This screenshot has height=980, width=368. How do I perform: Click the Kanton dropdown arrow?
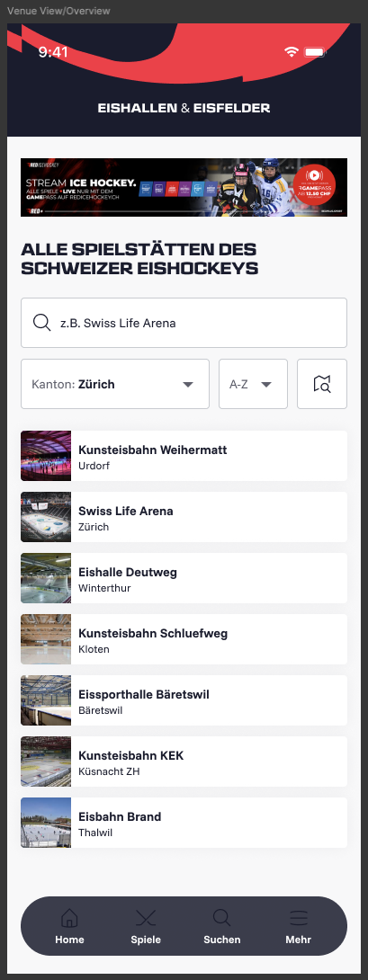click(188, 385)
